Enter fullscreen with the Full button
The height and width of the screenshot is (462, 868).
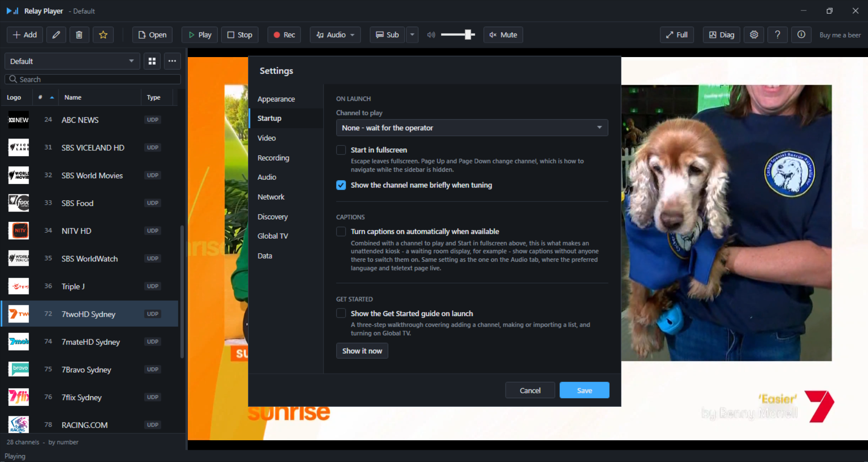click(677, 35)
